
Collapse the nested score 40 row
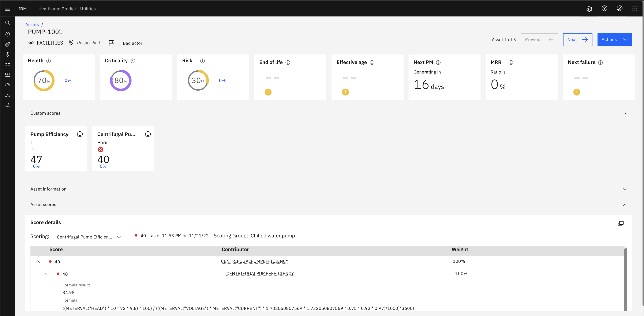(45, 274)
